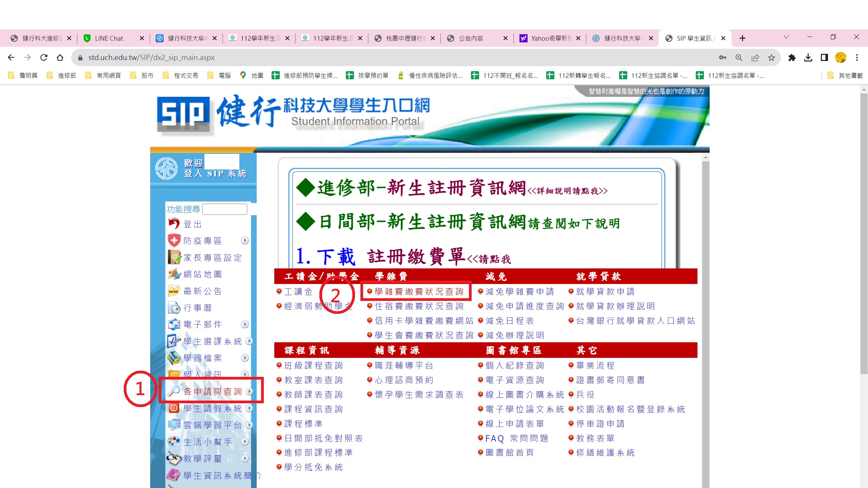The width and height of the screenshot is (868, 488).
Task: Expand the 各申請與查詢 submenu arrow
Action: coord(249,391)
